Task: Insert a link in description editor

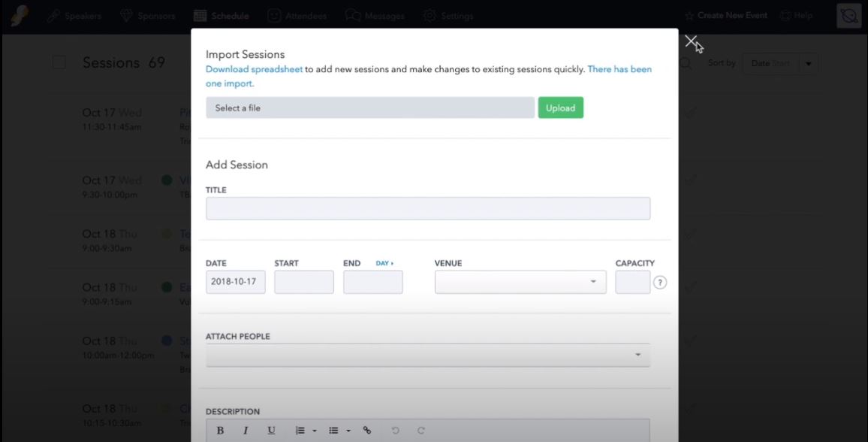Action: coord(367,431)
